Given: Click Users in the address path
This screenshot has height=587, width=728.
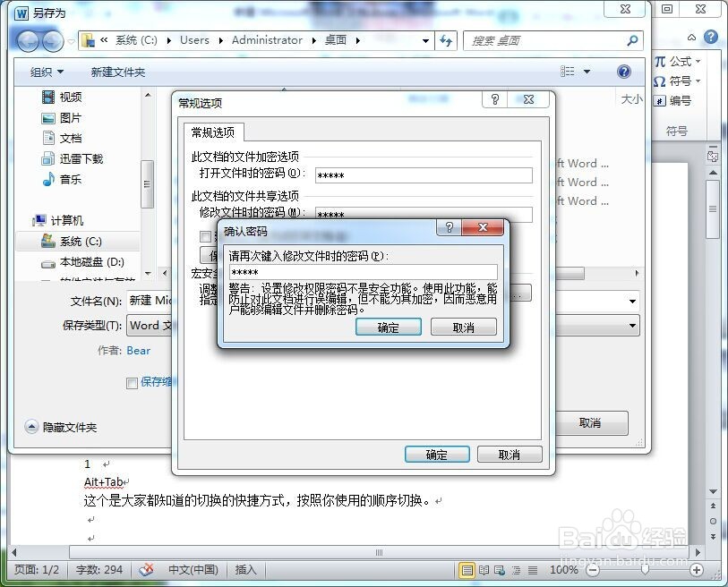Looking at the screenshot, I should 194,40.
